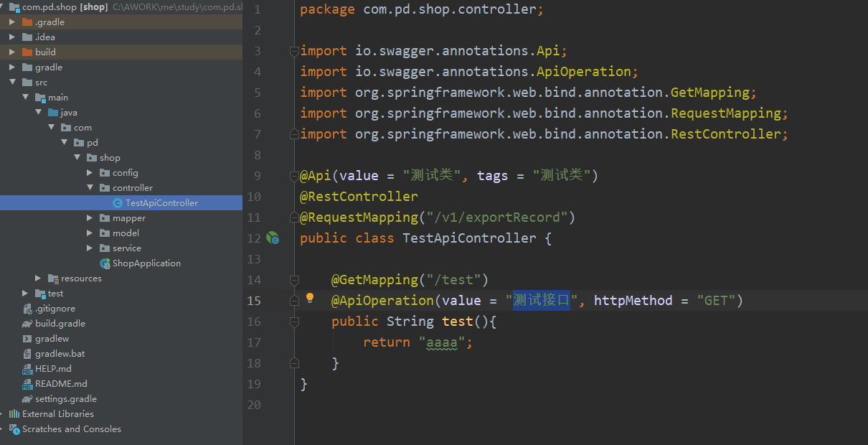Image resolution: width=868 pixels, height=445 pixels.
Task: Select README.md in the project tree
Action: tap(61, 384)
